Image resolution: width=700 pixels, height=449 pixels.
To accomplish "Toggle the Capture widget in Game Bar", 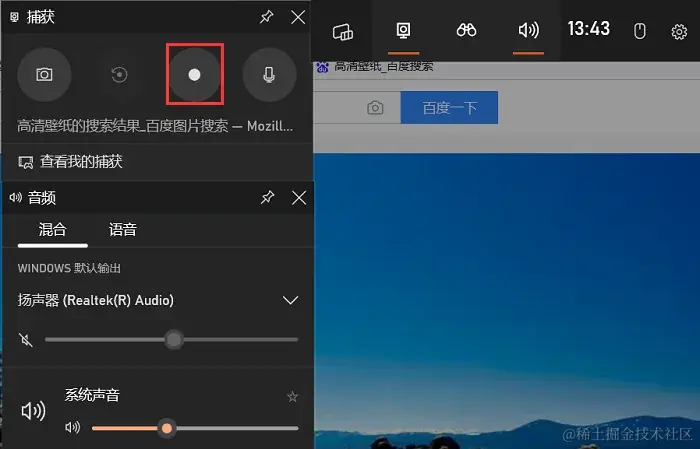I will [404, 31].
